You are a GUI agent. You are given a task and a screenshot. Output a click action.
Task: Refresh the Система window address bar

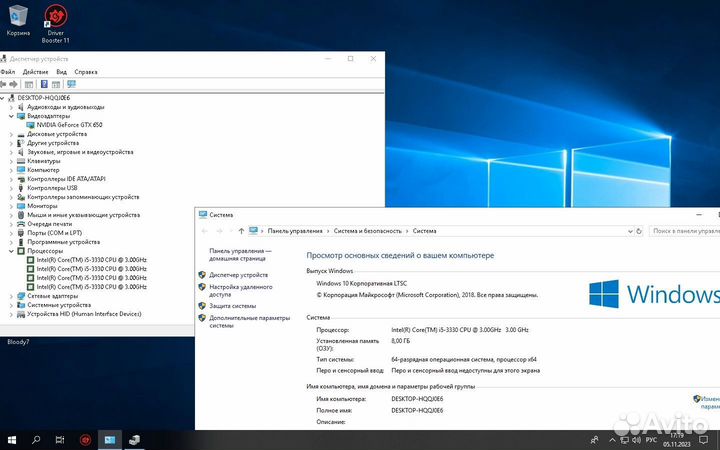pos(639,231)
